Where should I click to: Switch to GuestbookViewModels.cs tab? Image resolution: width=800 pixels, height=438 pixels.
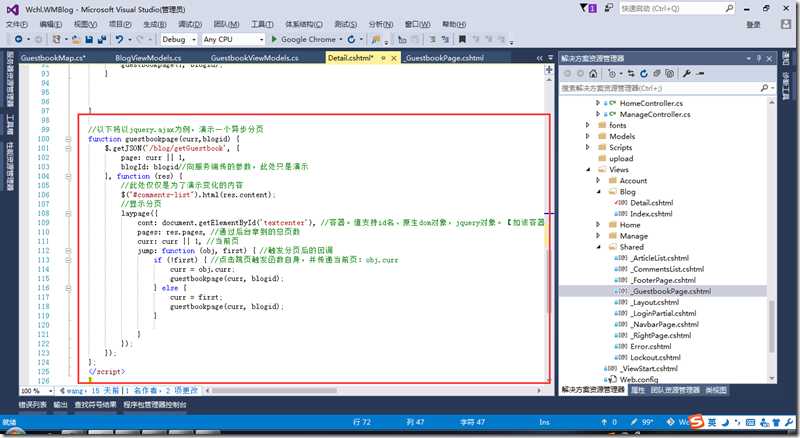click(255, 58)
